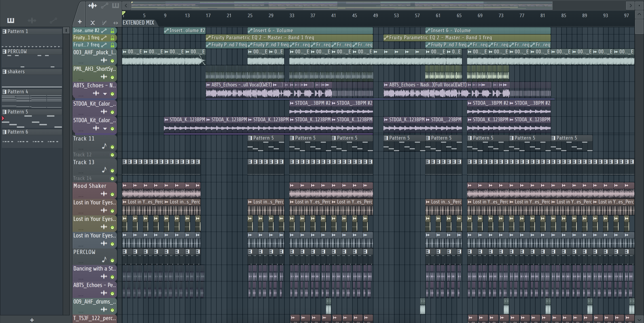The image size is (644, 323).
Task: Click the note icon on PERCLOW track
Action: [104, 260]
